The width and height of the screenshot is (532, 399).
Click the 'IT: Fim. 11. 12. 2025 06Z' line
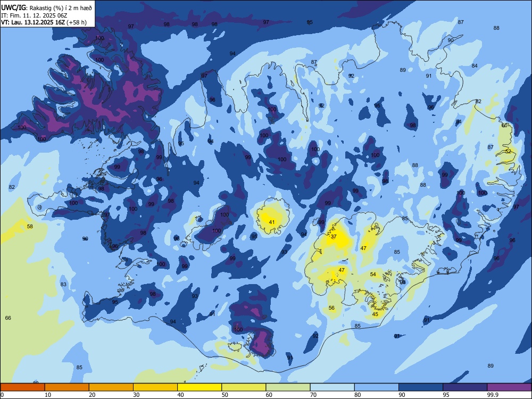(x=34, y=15)
